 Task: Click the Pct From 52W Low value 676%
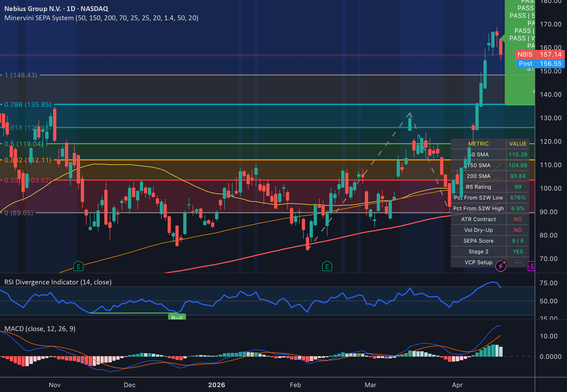[x=518, y=198]
